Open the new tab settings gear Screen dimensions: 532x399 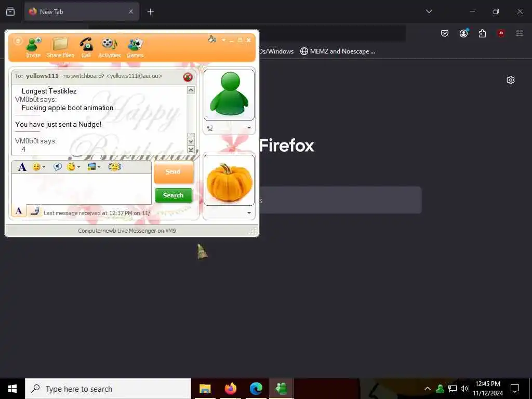(511, 80)
